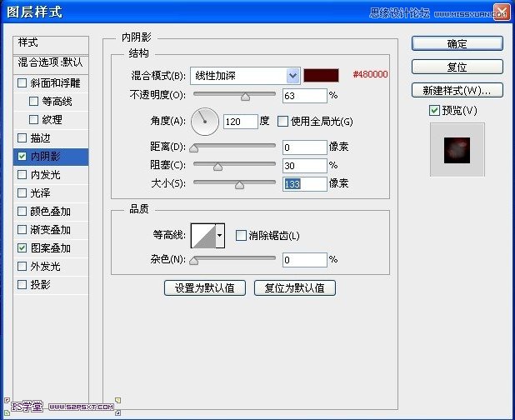The height and width of the screenshot is (420, 515).
Task: Click the 确定 button
Action: click(x=457, y=43)
